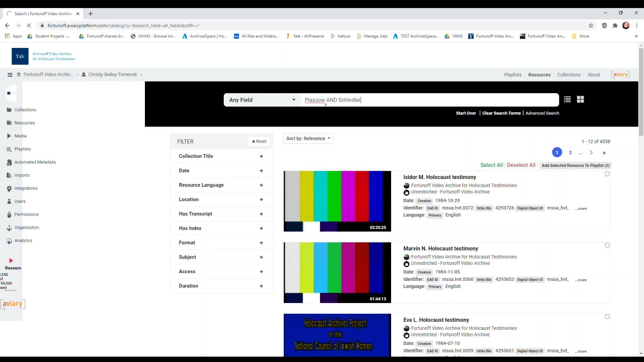Open a new browser tab
Image resolution: width=644 pixels, height=362 pixels.
91,14
